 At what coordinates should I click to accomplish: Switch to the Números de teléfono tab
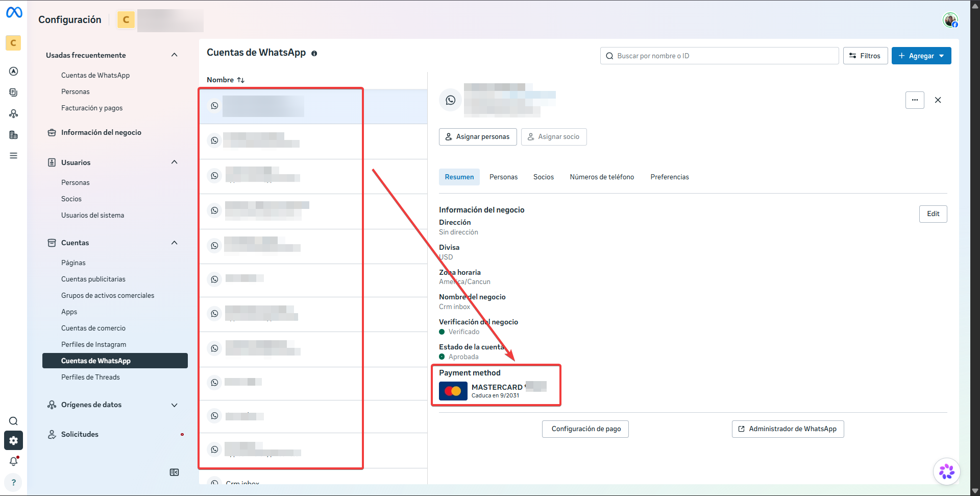602,177
